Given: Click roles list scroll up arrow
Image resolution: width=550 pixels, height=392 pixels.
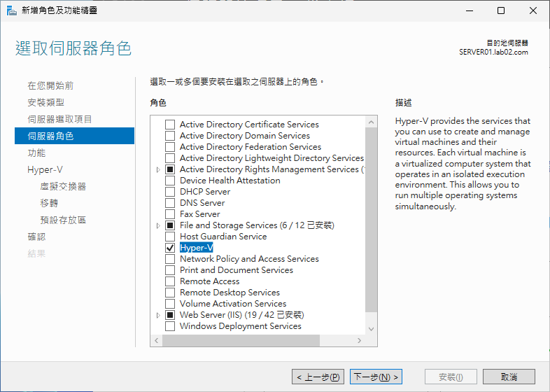Looking at the screenshot, I should pos(371,122).
